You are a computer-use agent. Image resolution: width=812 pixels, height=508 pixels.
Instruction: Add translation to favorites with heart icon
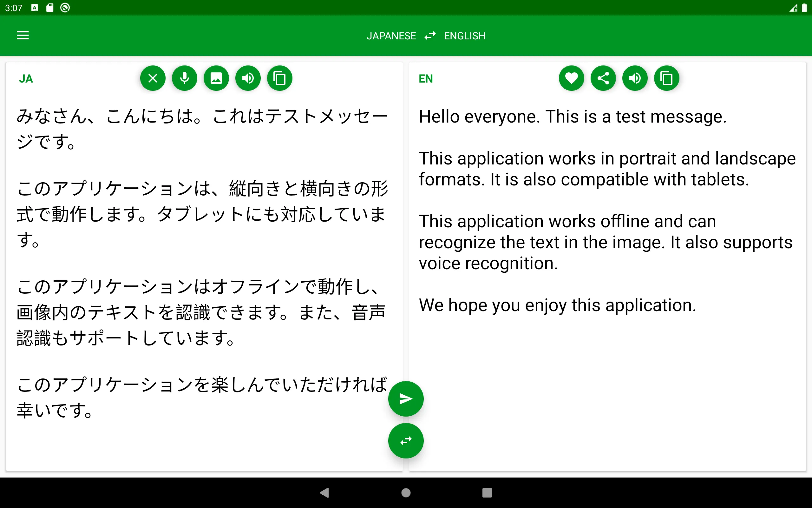tap(572, 78)
